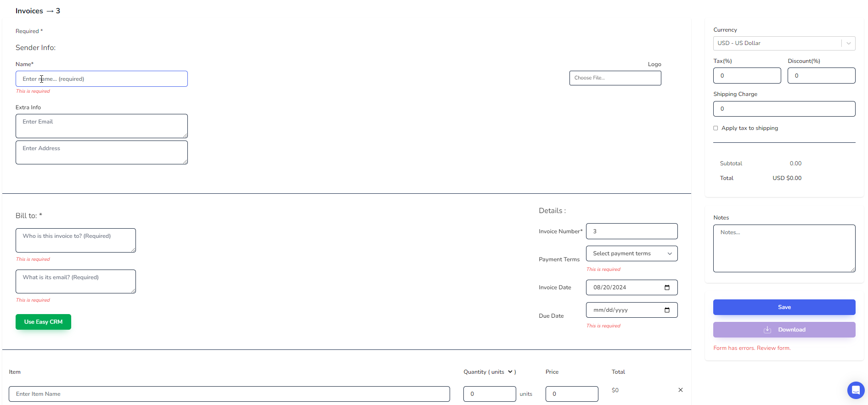The image size is (868, 405).
Task: Open the Select payment terms dropdown
Action: [x=631, y=253]
